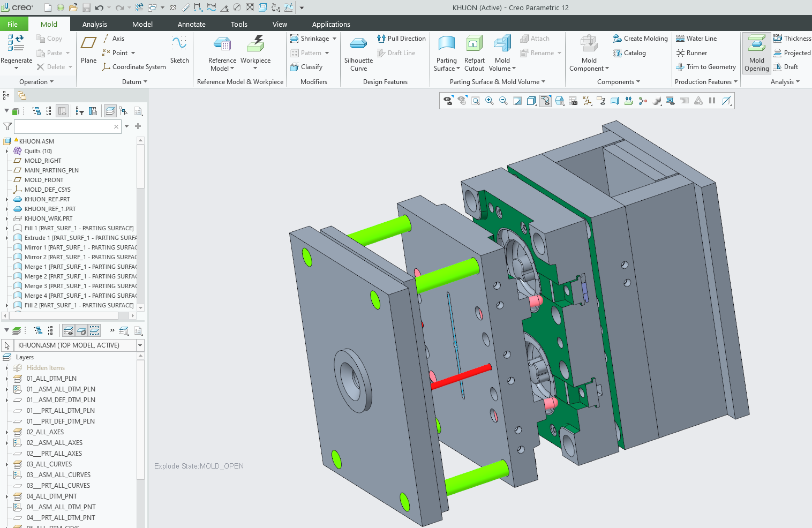Viewport: 812px width, 528px height.
Task: Toggle the tree columns display button
Action: coord(62,111)
